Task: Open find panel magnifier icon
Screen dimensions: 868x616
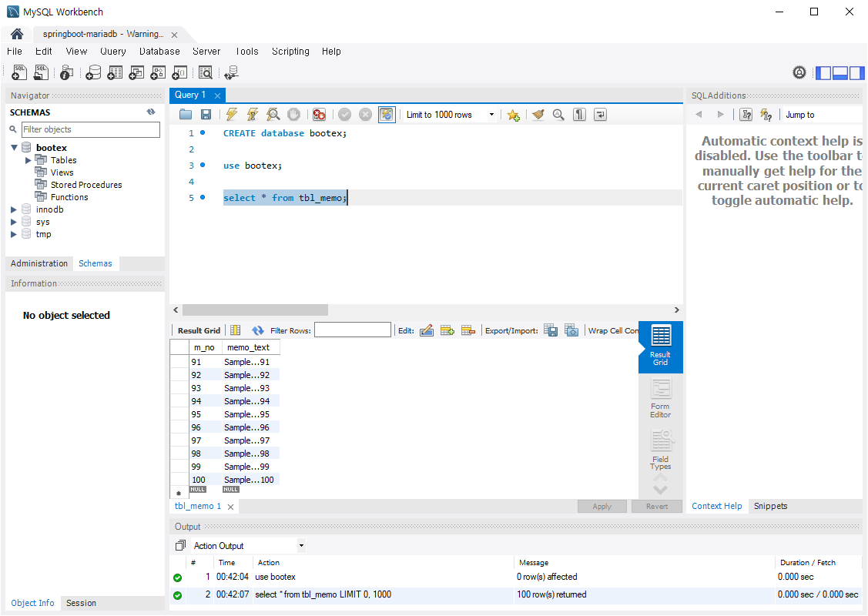Action: (558, 115)
